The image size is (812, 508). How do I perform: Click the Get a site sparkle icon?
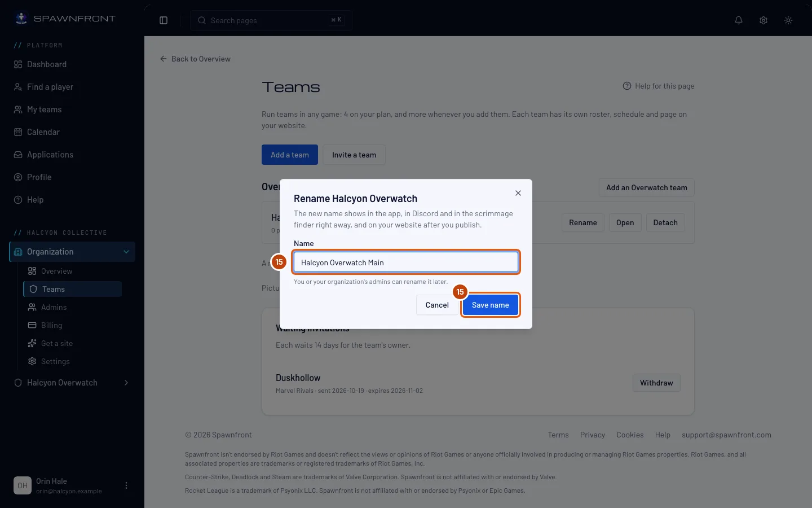pyautogui.click(x=32, y=343)
